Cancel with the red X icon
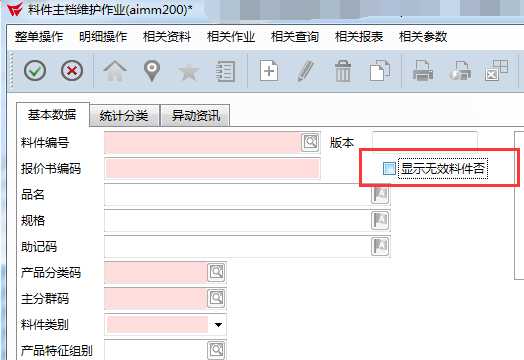 [72, 71]
